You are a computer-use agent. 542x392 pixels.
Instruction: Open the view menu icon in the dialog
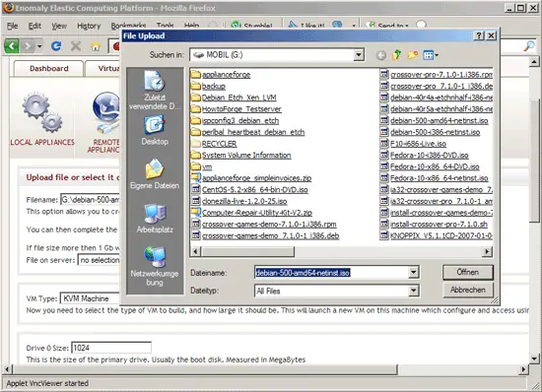[x=431, y=55]
